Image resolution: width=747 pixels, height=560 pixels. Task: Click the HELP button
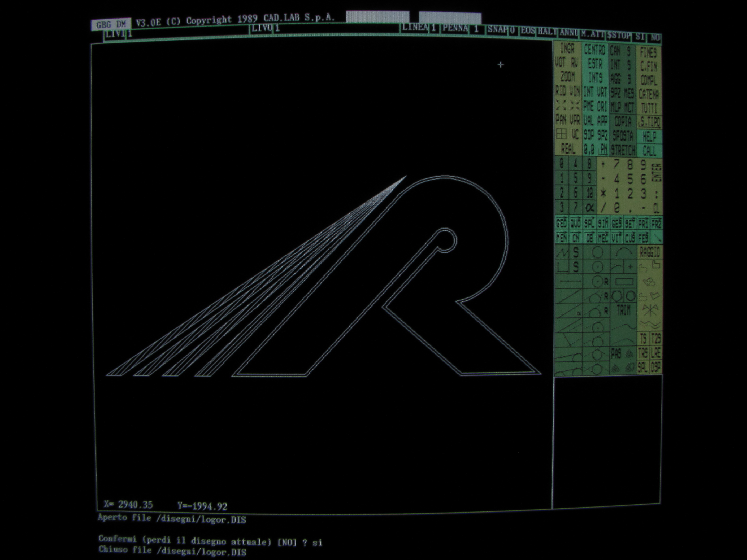point(649,137)
